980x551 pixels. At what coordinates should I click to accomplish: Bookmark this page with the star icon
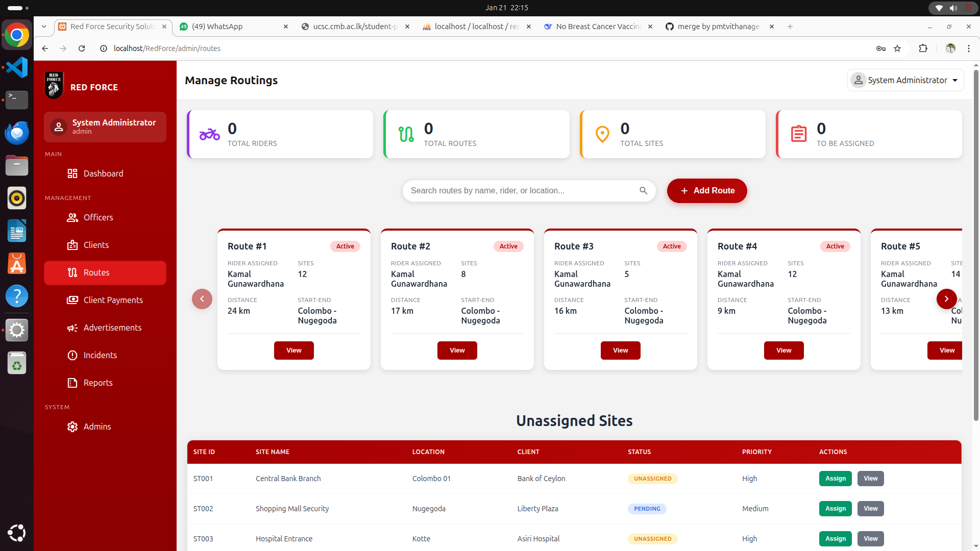pyautogui.click(x=897, y=48)
